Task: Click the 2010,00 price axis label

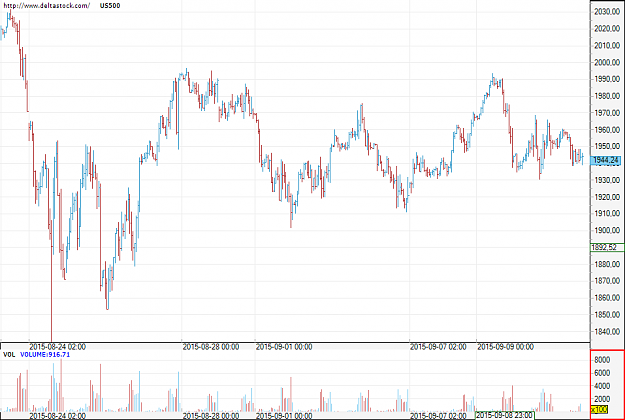Action: tap(607, 45)
